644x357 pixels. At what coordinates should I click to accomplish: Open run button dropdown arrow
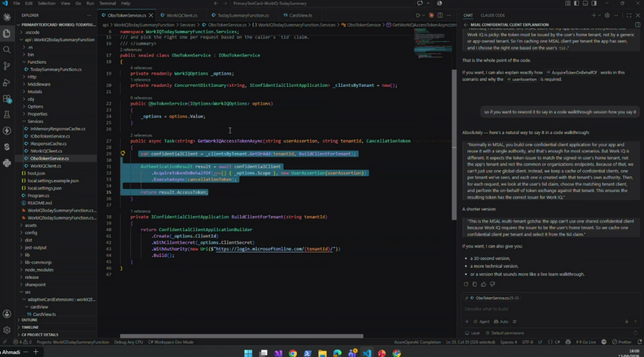[424, 15]
